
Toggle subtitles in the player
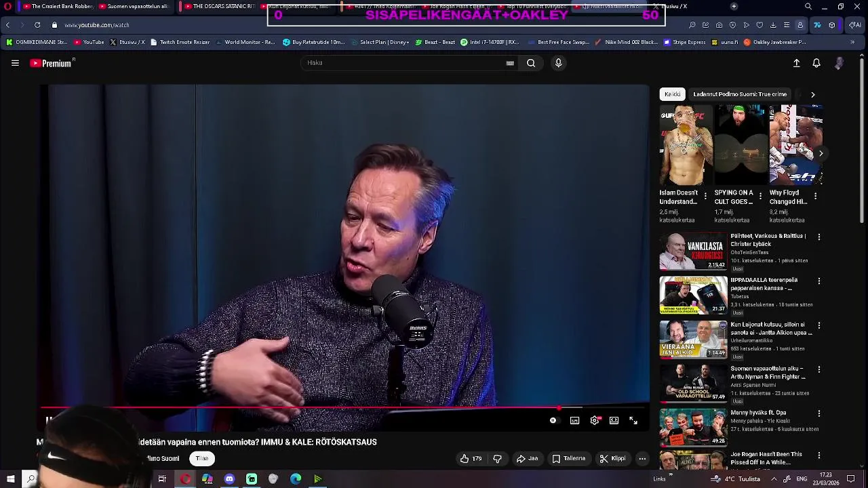click(574, 421)
